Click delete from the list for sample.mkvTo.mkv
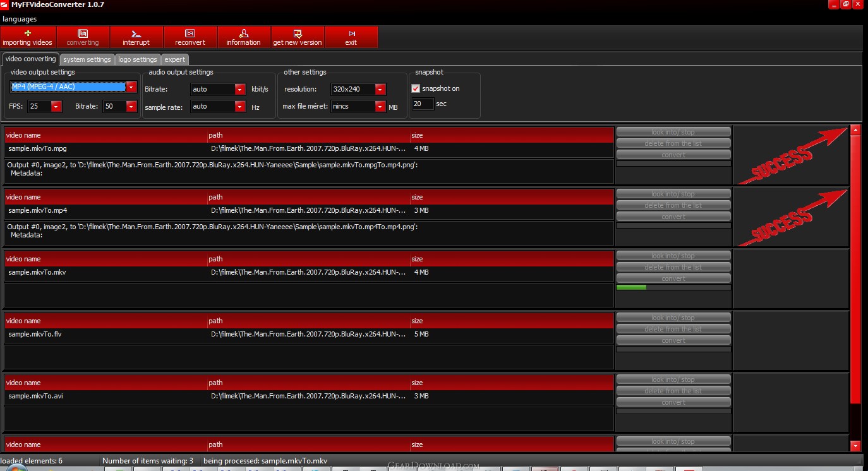The width and height of the screenshot is (868, 471). tap(673, 267)
